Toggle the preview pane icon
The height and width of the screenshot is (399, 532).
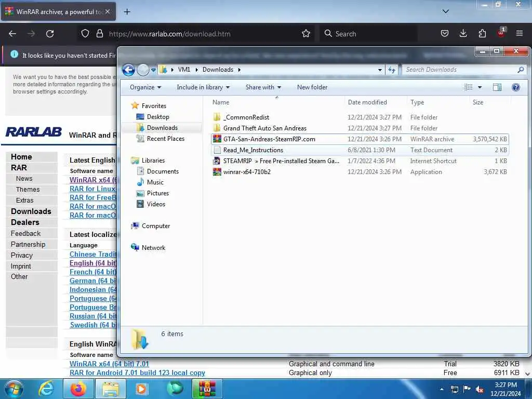pos(497,87)
